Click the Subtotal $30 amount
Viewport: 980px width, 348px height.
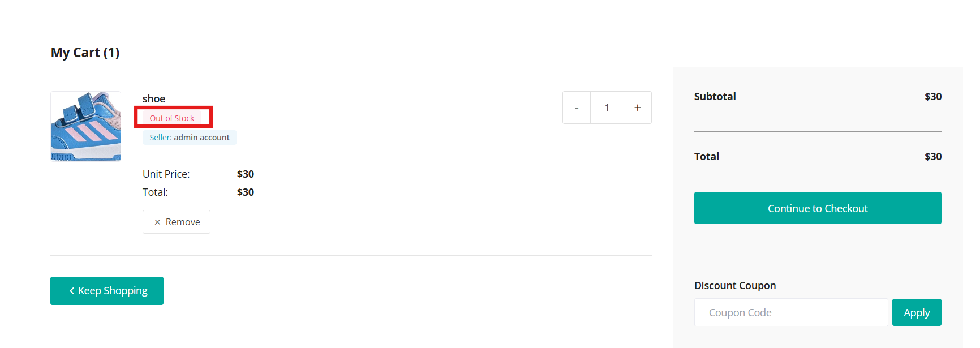click(x=933, y=97)
